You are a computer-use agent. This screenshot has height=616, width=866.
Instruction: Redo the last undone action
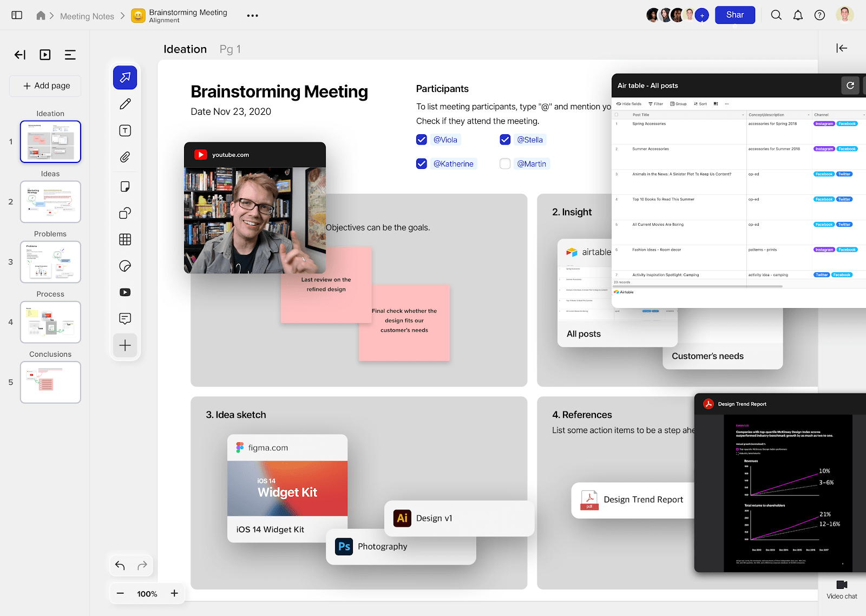coord(142,566)
